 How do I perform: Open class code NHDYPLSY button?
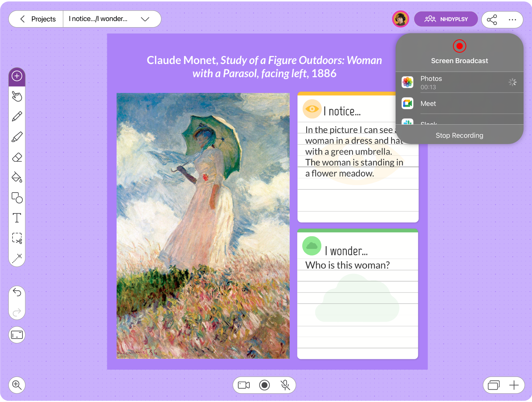point(446,19)
